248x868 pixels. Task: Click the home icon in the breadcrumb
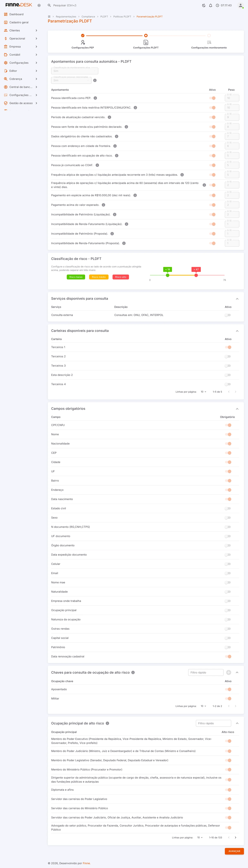(x=49, y=17)
